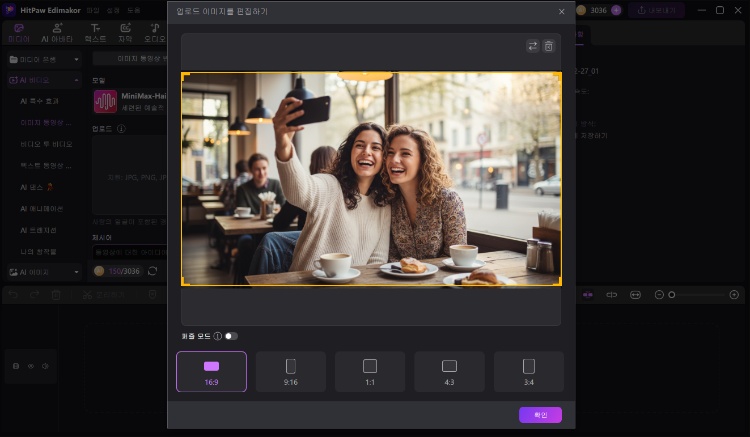Click the bottom-right yellow crop corner handle

558,283
